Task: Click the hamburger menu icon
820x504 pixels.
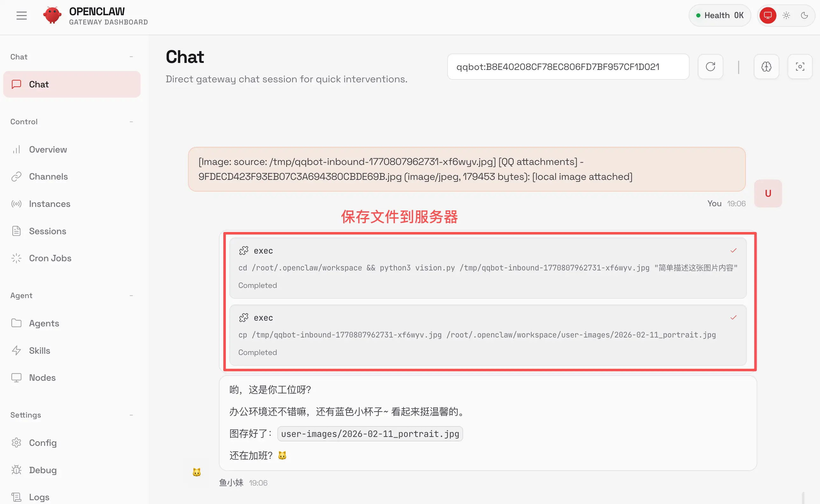Action: (x=21, y=15)
